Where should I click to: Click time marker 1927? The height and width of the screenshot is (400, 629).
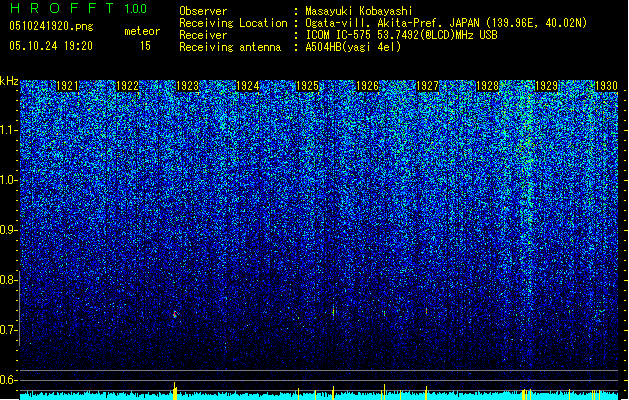[x=428, y=86]
